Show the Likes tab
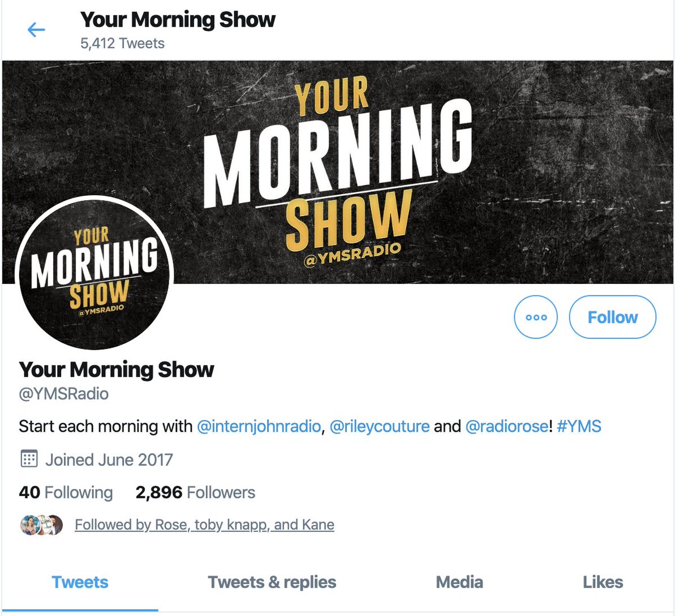This screenshot has height=616, width=679. click(603, 582)
